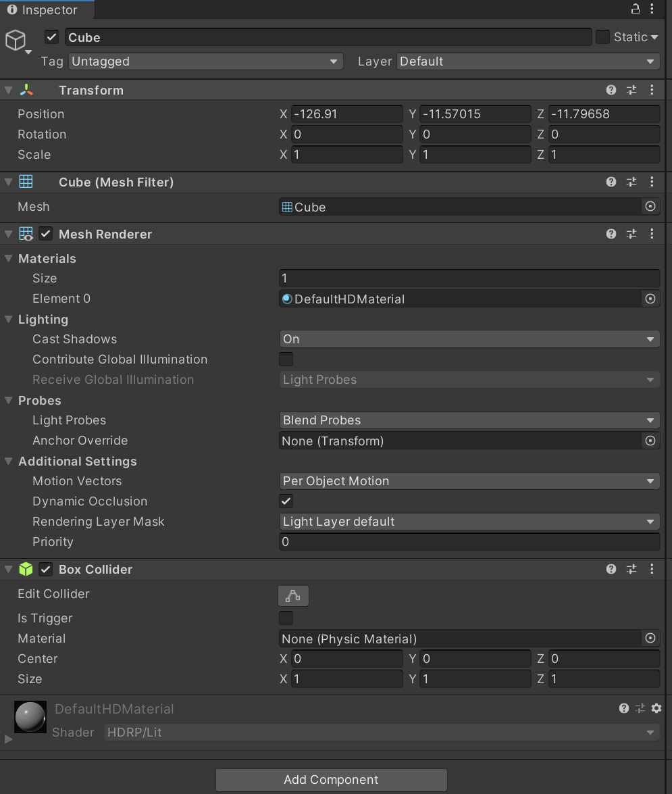672x794 pixels.
Task: Click the Box Collider Size Y field
Action: pos(475,678)
